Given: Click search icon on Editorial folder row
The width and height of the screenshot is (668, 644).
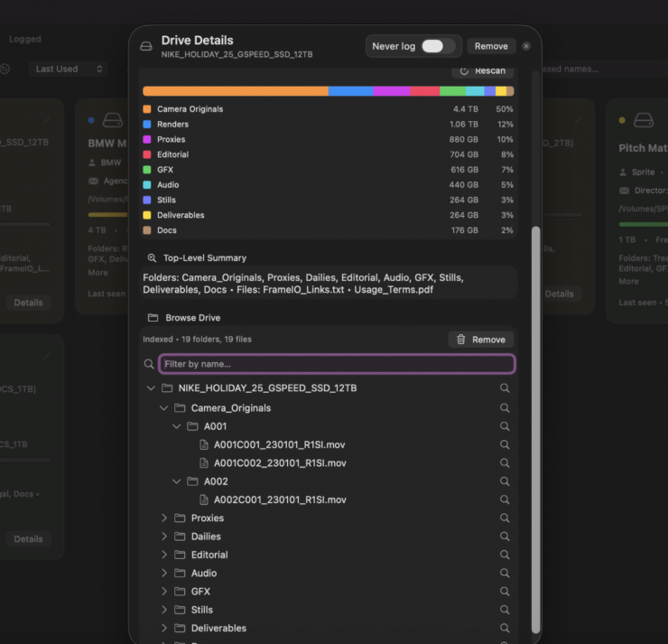Looking at the screenshot, I should tap(505, 555).
